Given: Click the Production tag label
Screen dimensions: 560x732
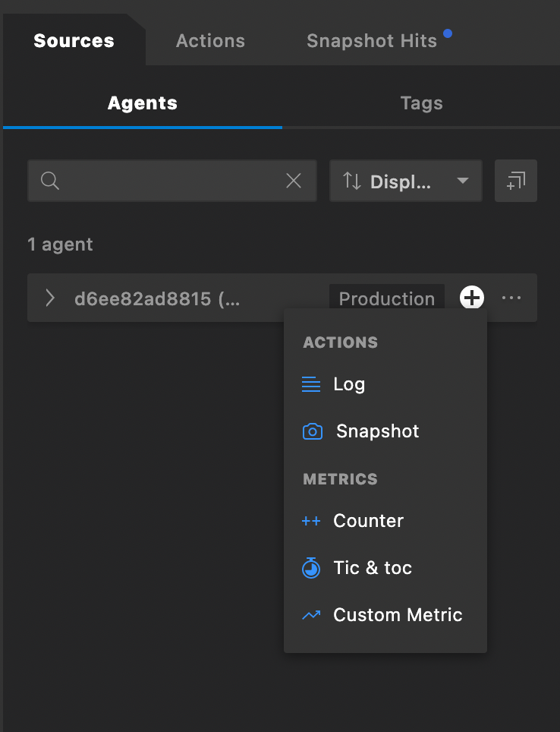Looking at the screenshot, I should click(386, 298).
